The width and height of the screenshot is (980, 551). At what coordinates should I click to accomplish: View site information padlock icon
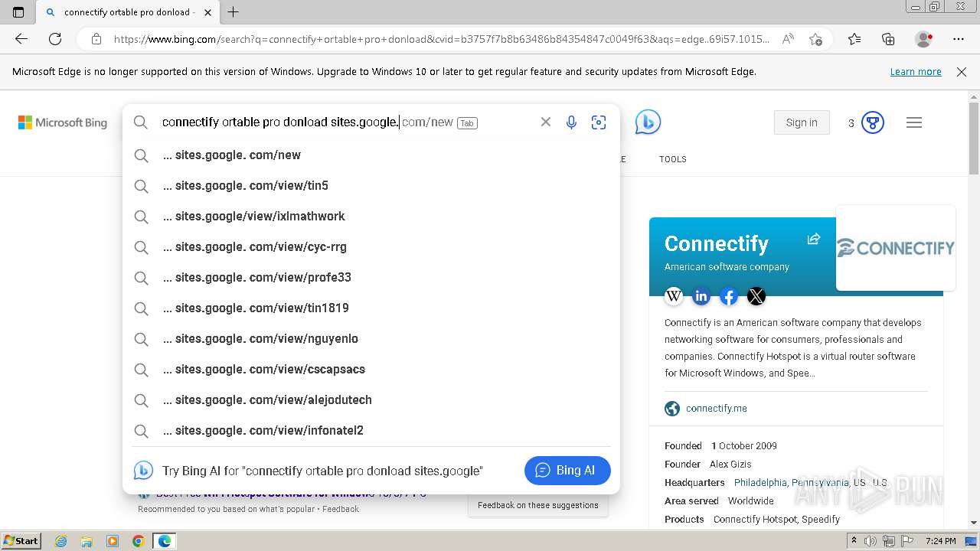coord(96,39)
